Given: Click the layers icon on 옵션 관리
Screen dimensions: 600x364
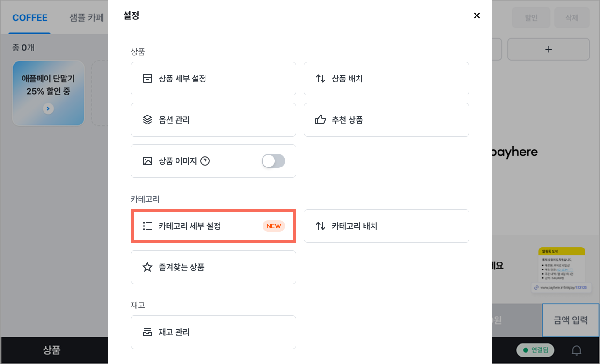Looking at the screenshot, I should pos(147,120).
